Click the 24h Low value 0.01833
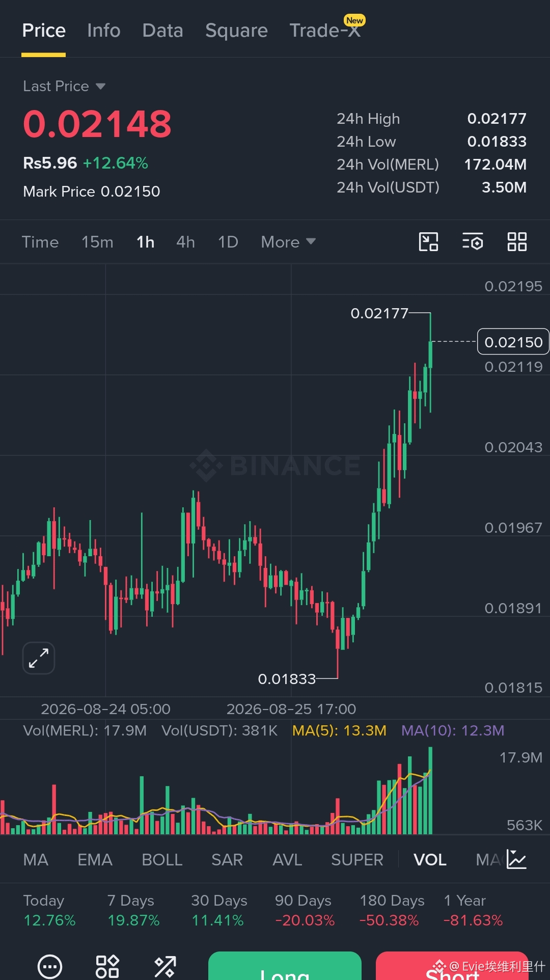550x980 pixels. 497,142
